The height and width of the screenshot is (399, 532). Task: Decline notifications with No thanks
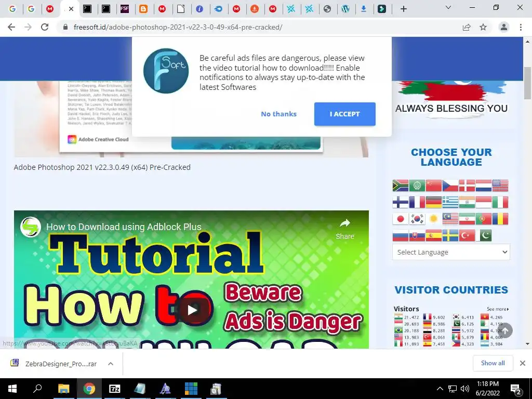pyautogui.click(x=278, y=114)
